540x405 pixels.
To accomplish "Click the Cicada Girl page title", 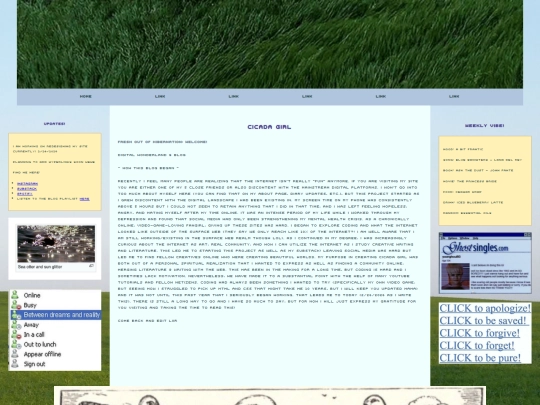I will click(269, 127).
